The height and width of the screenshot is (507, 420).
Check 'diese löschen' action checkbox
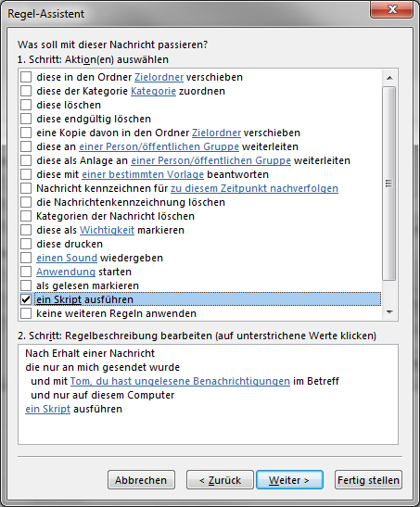click(x=26, y=105)
